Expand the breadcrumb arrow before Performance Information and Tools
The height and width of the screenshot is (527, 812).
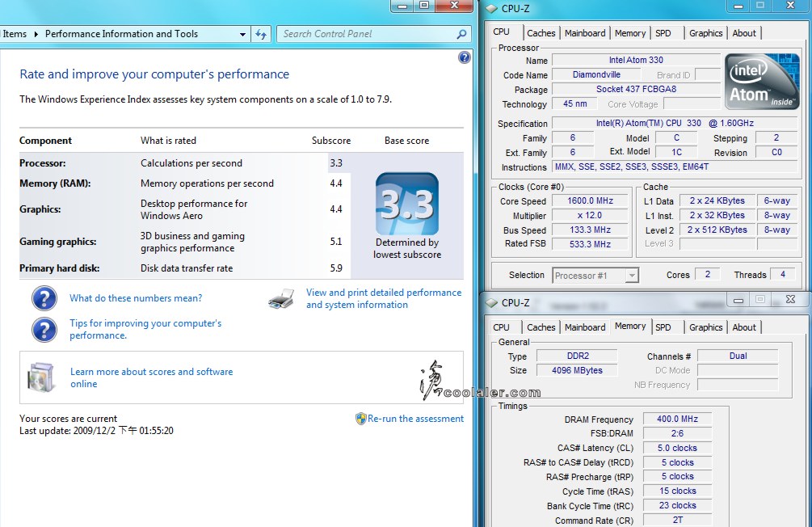[36, 34]
